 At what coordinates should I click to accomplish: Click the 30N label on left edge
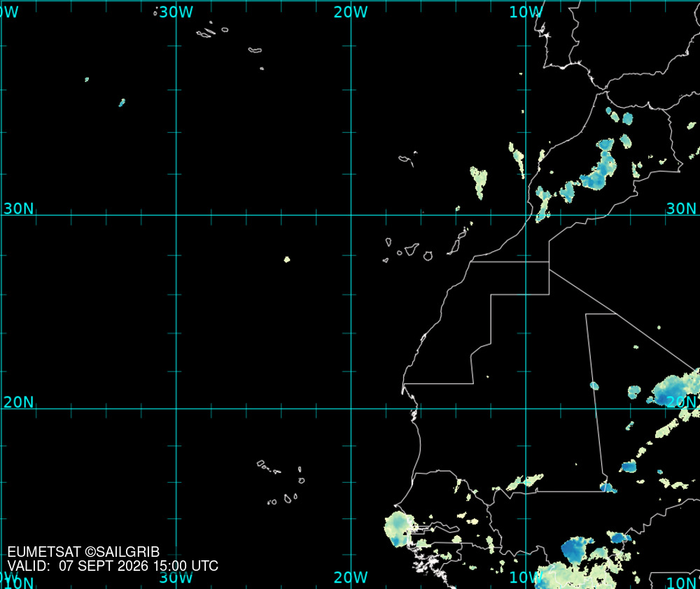pyautogui.click(x=18, y=208)
